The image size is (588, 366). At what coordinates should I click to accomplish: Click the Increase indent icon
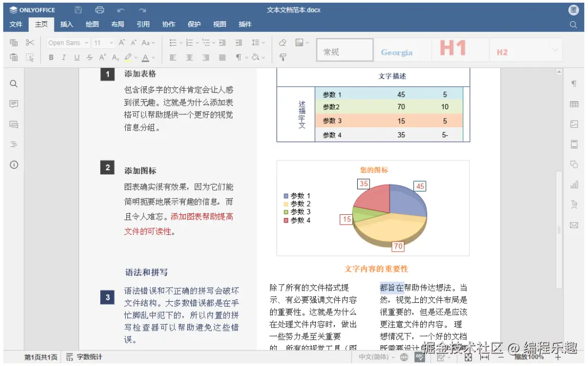238,43
